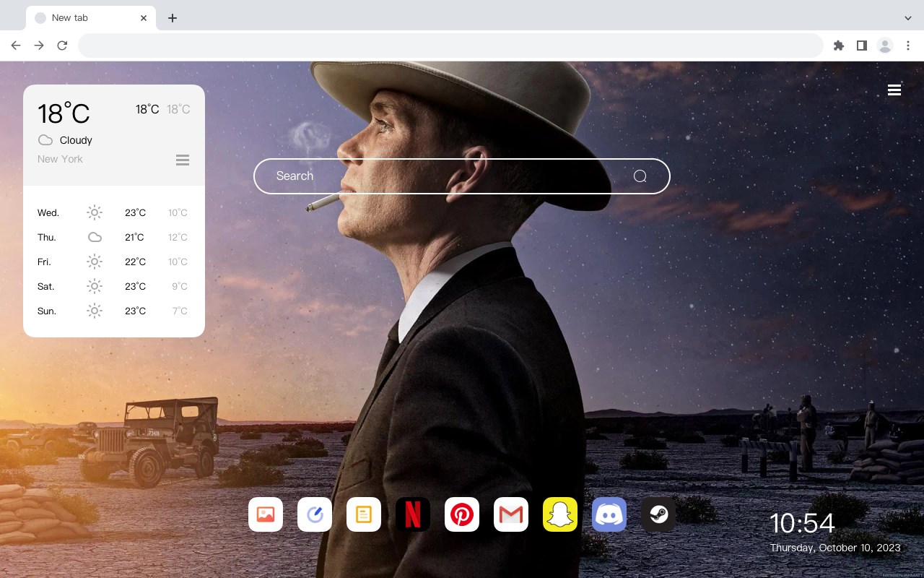Click the New York location label
The image size is (924, 578).
pos(60,159)
